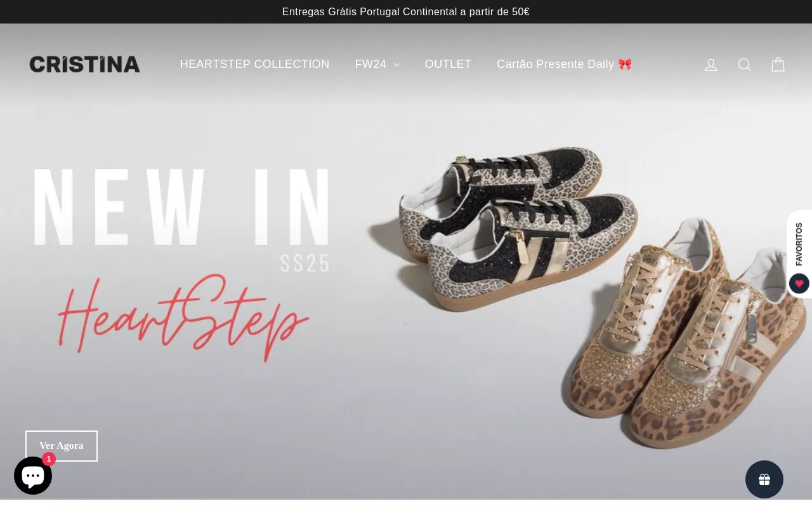812x508 pixels.
Task: Open the search magnifier icon
Action: point(745,65)
